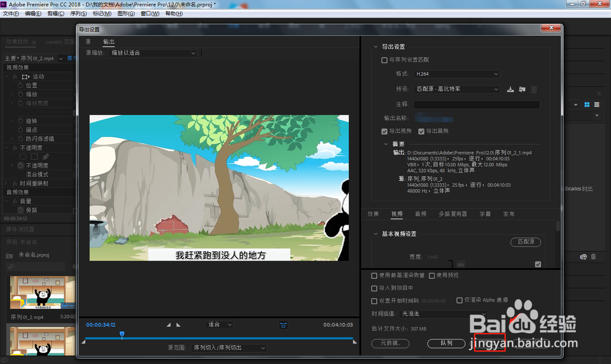Screen dimensions: 611x364
Task: Click the trash icon in right panel
Action: click(594, 257)
